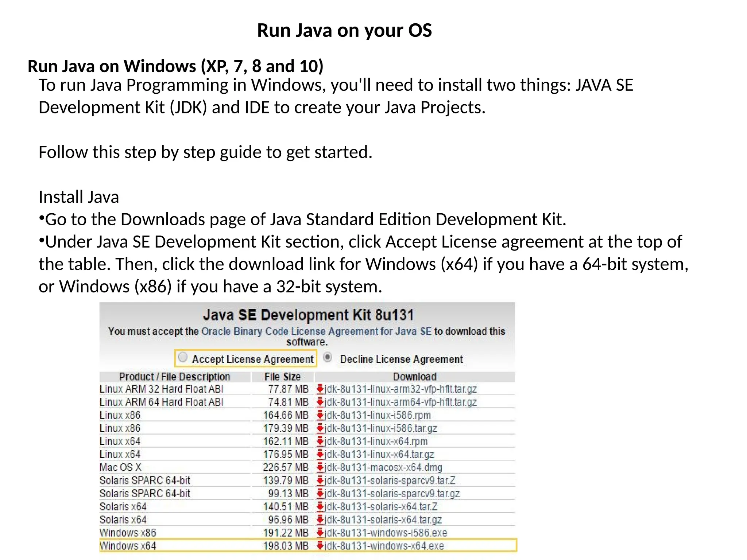Click red download arrow beside 176.95 MB

pyautogui.click(x=320, y=454)
